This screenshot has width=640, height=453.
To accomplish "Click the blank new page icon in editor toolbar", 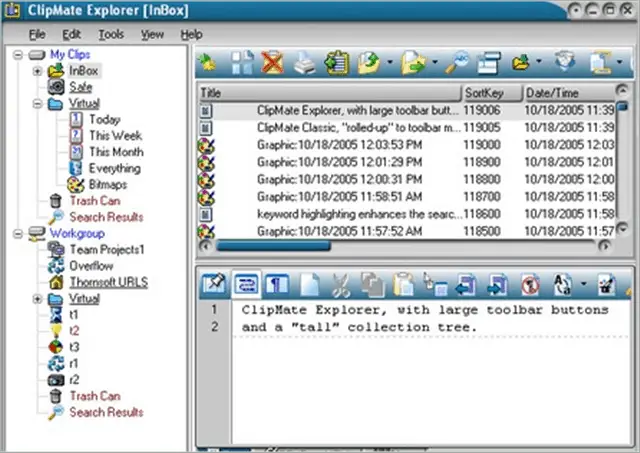I will point(309,284).
